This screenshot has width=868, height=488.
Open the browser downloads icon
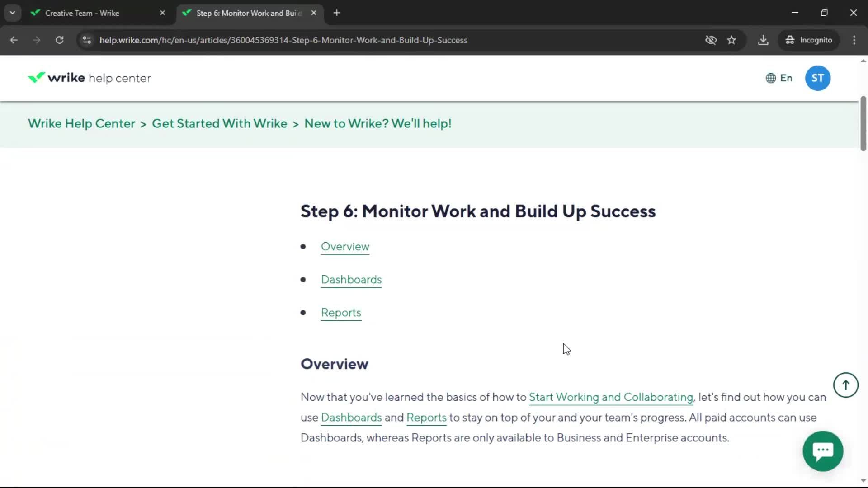tap(763, 40)
